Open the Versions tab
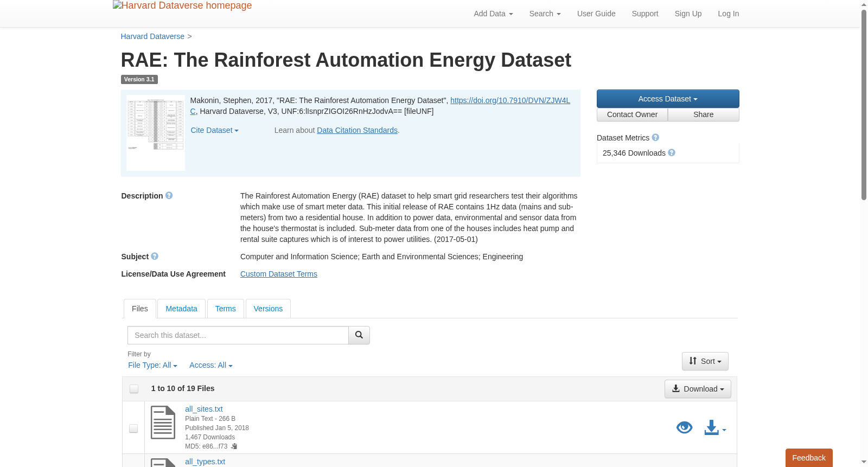Screen dimensions: 868x467 pos(268,309)
